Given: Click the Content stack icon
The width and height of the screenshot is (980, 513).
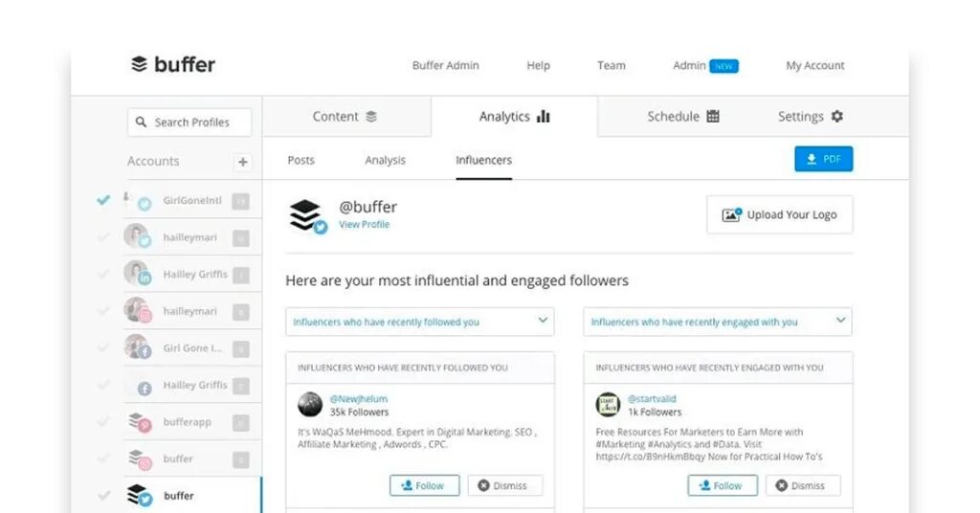Looking at the screenshot, I should [371, 116].
